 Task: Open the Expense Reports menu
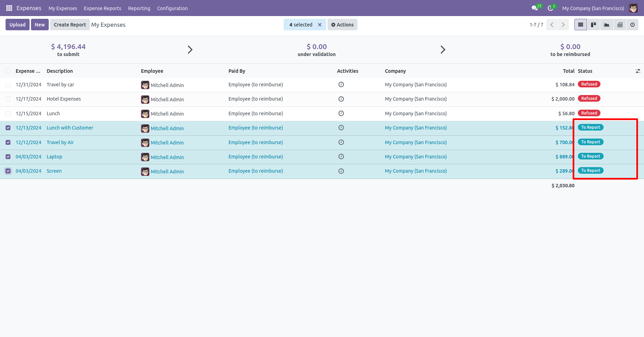point(102,8)
